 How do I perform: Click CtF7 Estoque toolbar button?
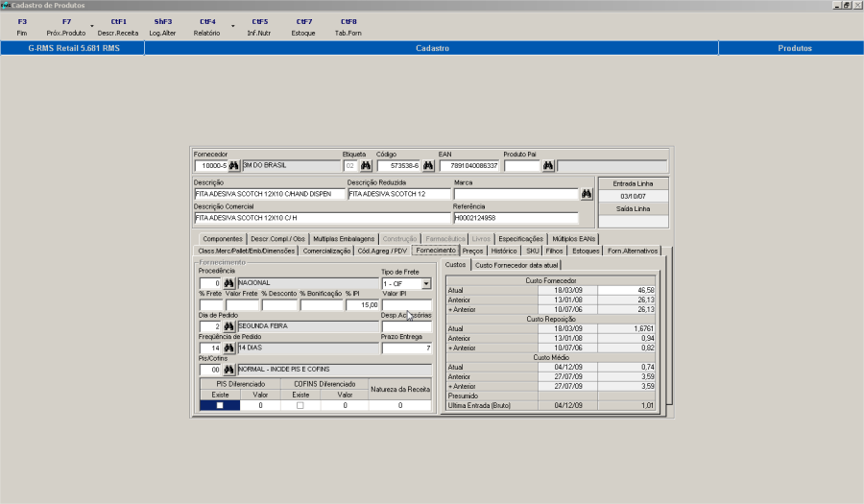coord(303,27)
